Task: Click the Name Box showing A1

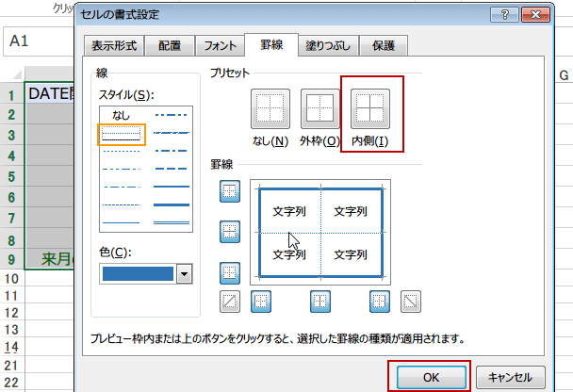Action: pos(39,41)
